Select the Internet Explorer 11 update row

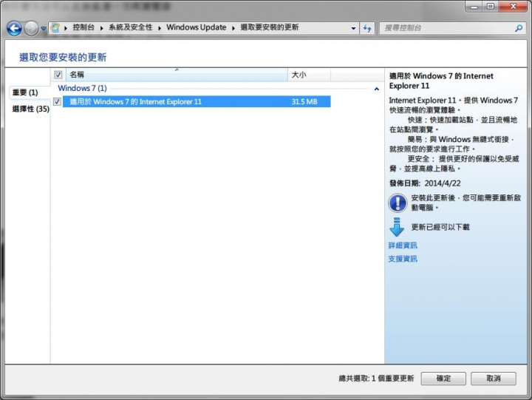(197, 101)
